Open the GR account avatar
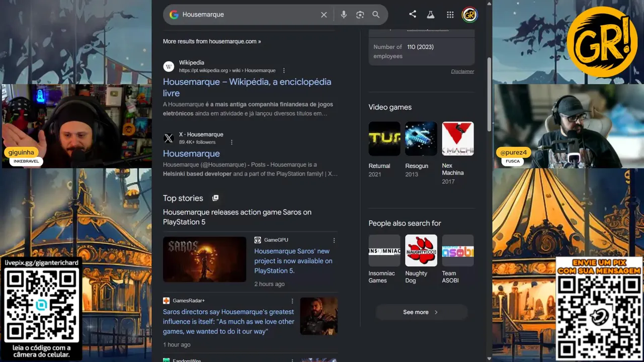 click(469, 15)
